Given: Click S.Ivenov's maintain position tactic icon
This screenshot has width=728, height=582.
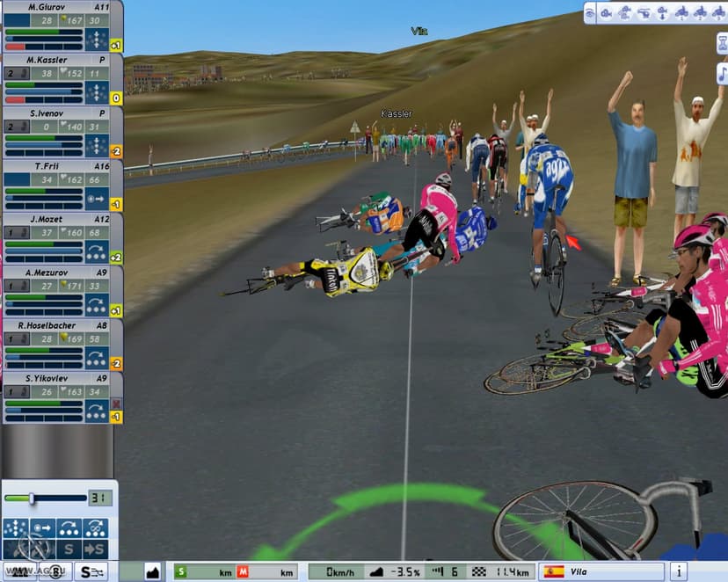Looking at the screenshot, I should (x=97, y=146).
